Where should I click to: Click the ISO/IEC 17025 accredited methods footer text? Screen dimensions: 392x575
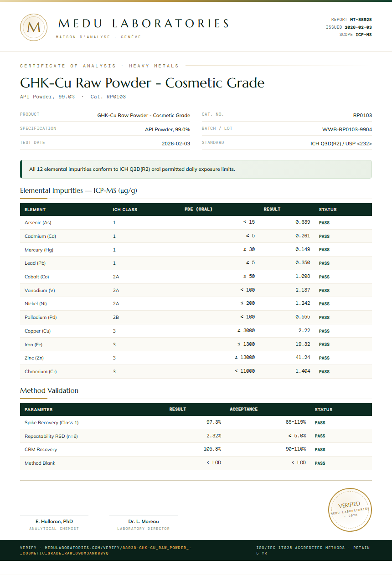point(313,550)
